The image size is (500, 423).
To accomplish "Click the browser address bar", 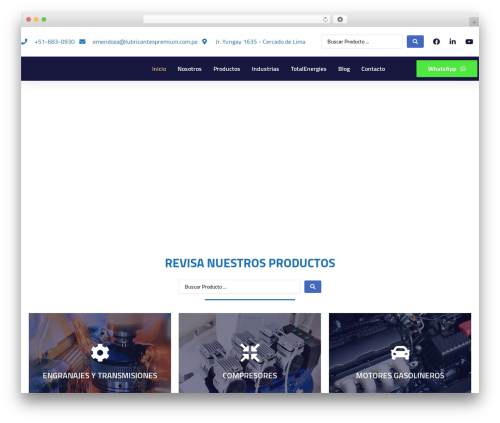I will [x=237, y=19].
